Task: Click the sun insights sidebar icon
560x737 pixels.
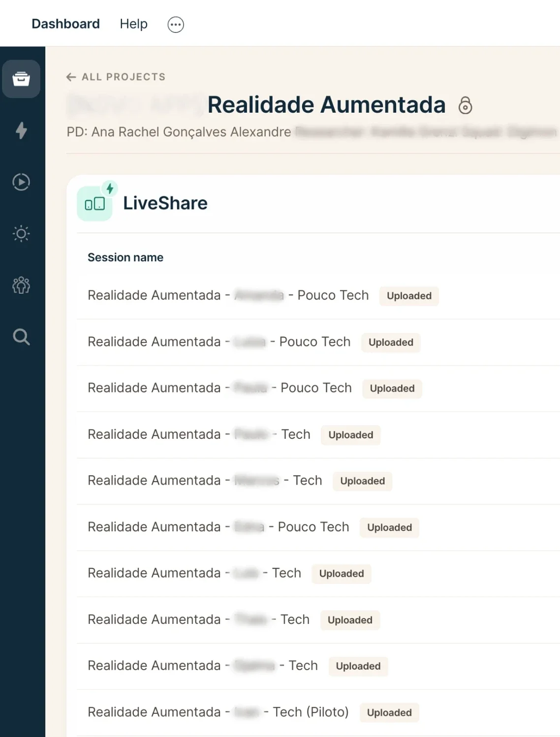Action: coord(21,234)
